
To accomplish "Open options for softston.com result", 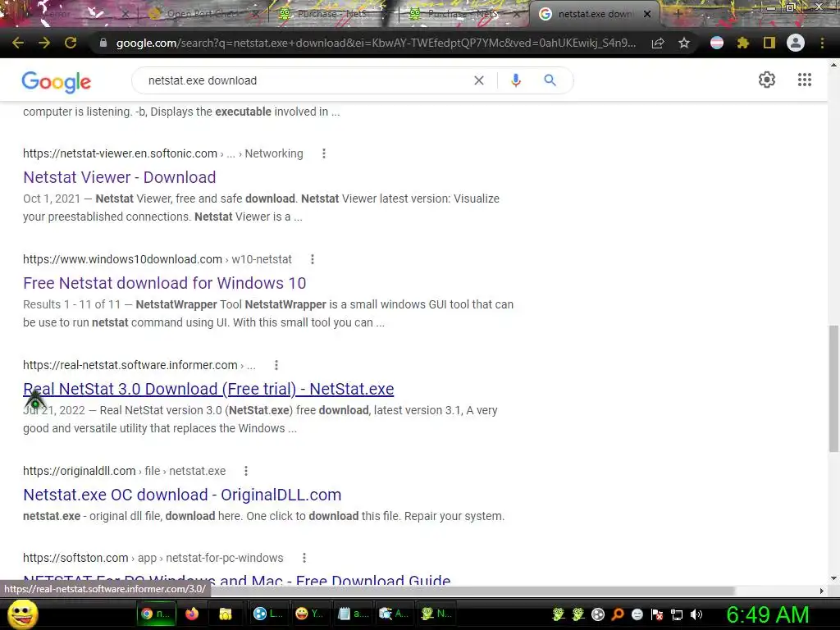I will (x=304, y=558).
